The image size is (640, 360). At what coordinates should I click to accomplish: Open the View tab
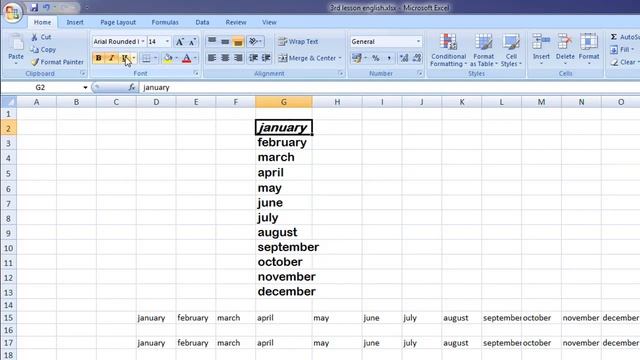(x=269, y=22)
